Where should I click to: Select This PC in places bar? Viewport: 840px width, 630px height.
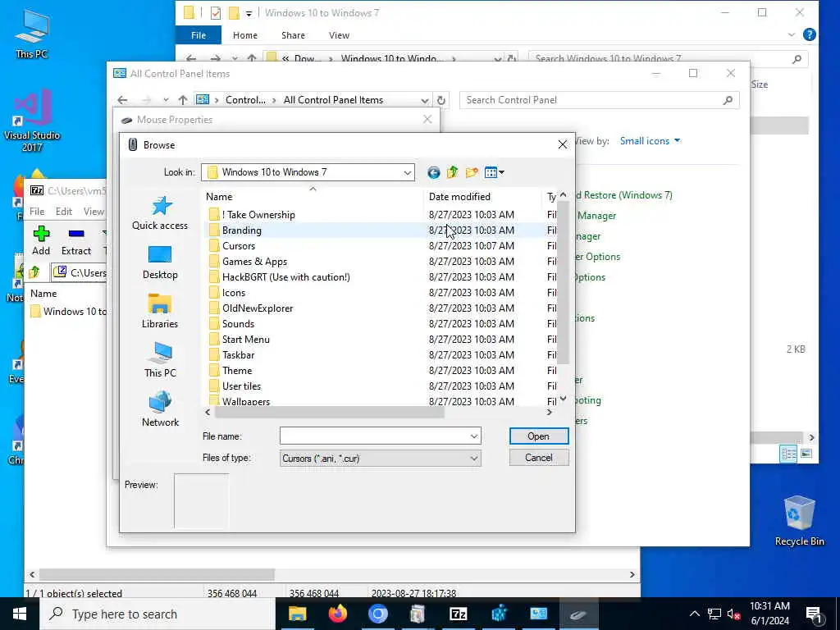coord(160,360)
